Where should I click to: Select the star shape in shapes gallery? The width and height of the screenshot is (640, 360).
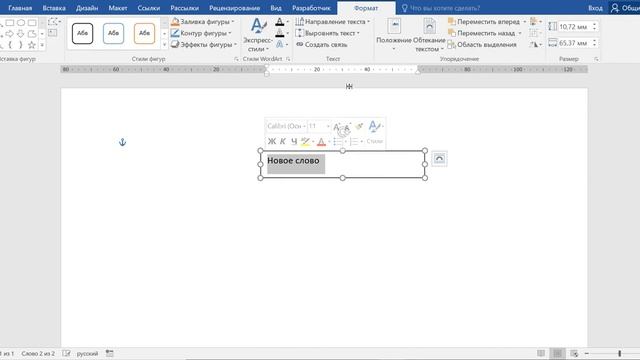(31, 44)
